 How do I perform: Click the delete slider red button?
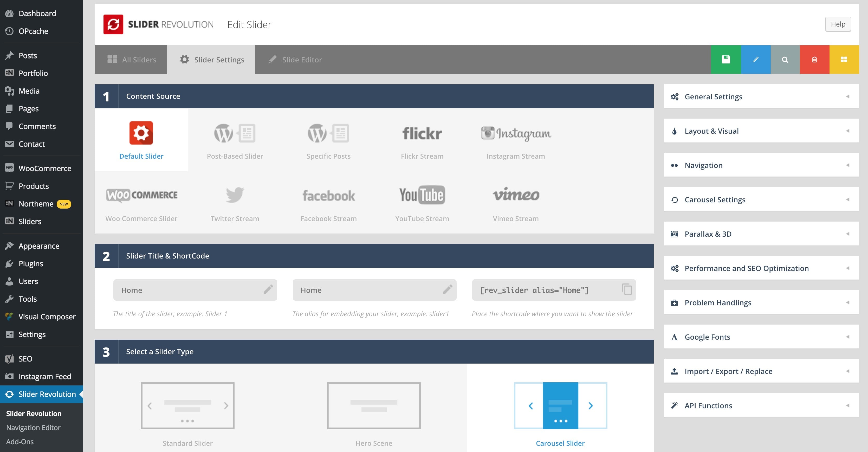point(815,59)
